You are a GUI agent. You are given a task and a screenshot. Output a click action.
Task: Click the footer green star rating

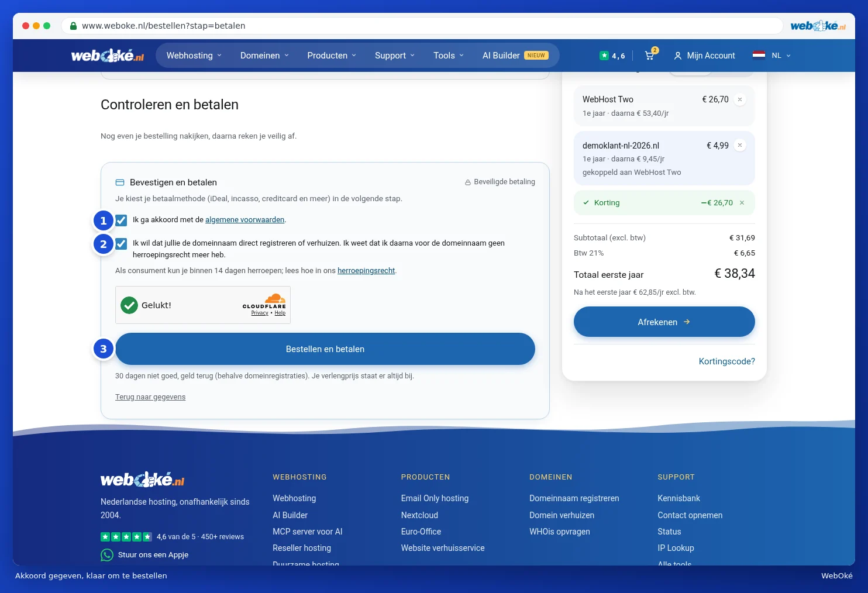coord(126,537)
